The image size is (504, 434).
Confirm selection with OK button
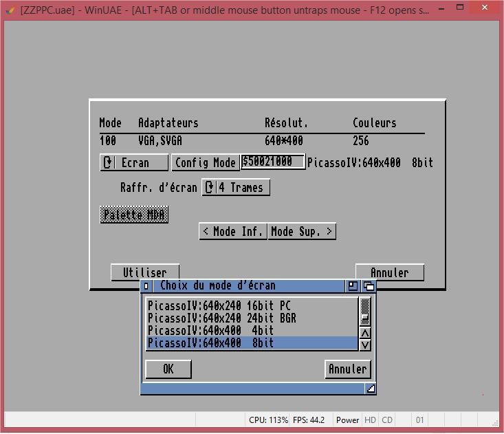pyautogui.click(x=168, y=369)
